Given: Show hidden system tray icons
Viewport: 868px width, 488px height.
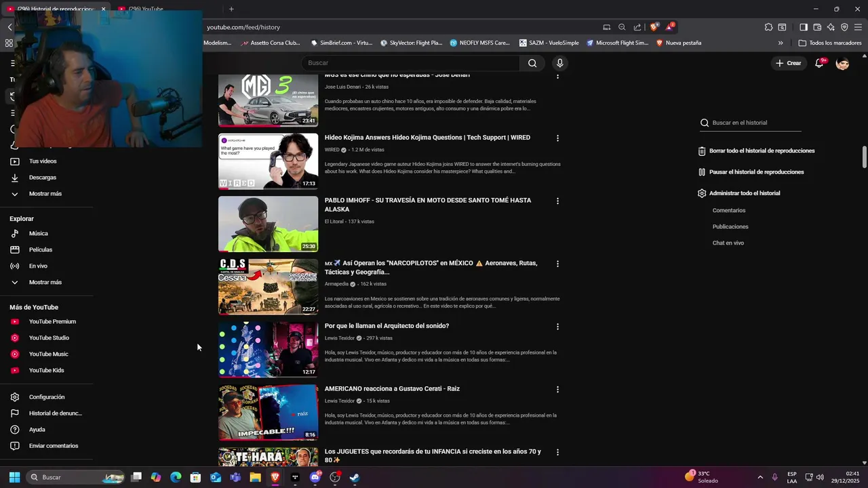Looking at the screenshot, I should 759,477.
